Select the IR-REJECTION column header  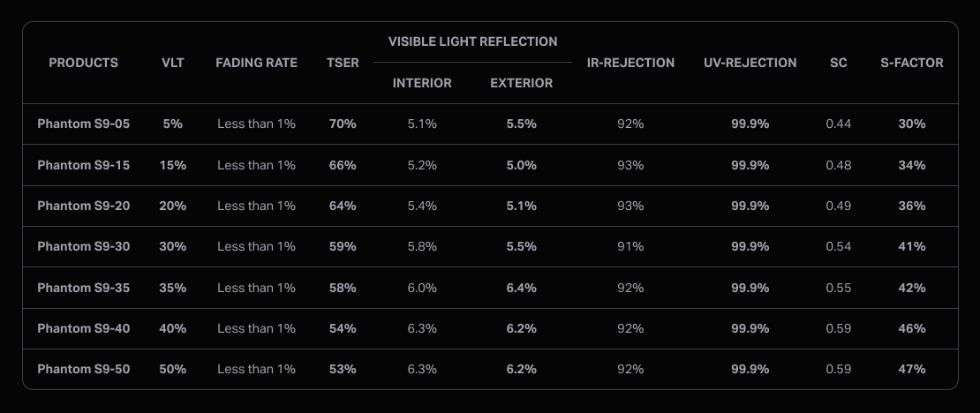630,63
